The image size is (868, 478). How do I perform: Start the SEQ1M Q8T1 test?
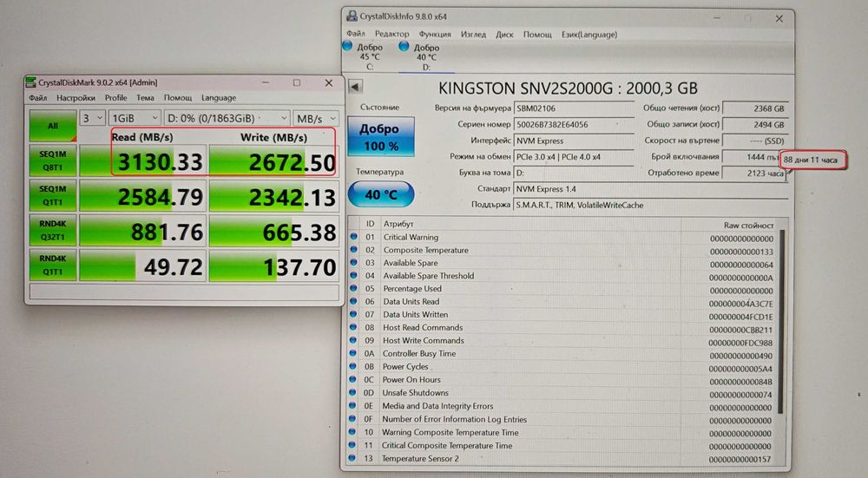coord(53,161)
